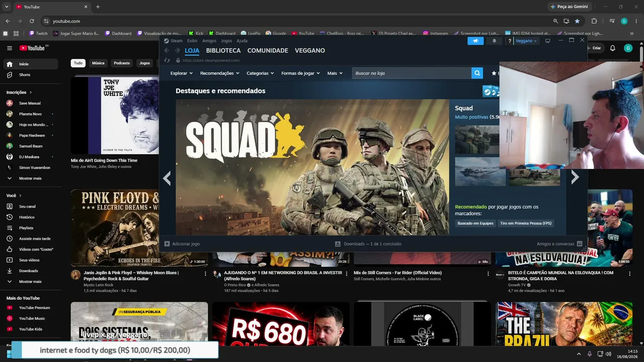Advance to the next featured game in Steam
Screen dimensions: 644x362
point(575,177)
